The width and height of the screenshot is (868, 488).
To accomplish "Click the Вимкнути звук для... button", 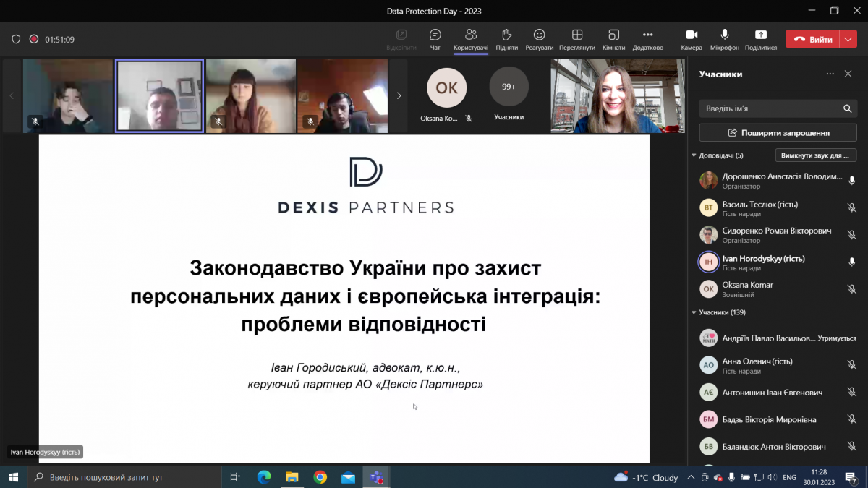I will pos(816,155).
